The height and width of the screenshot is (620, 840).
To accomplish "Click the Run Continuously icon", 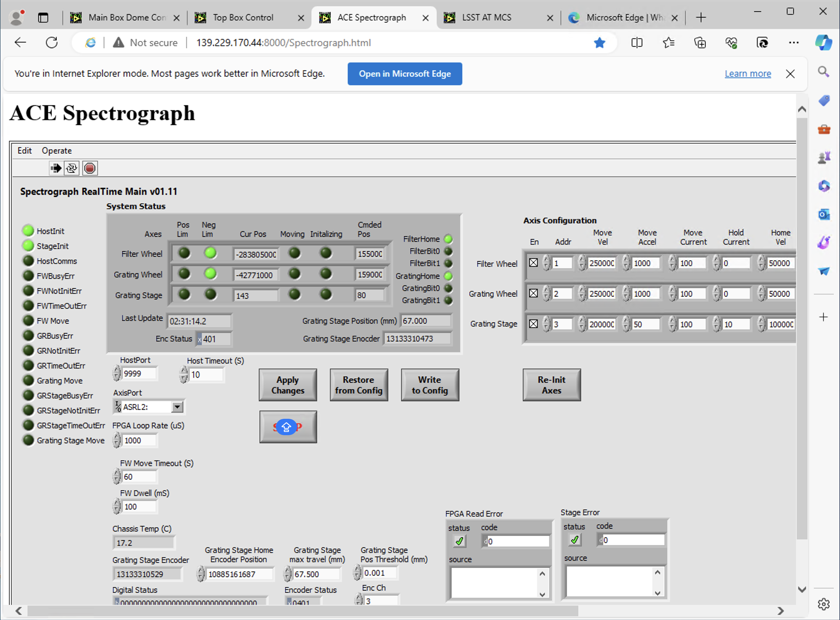I will [x=72, y=168].
